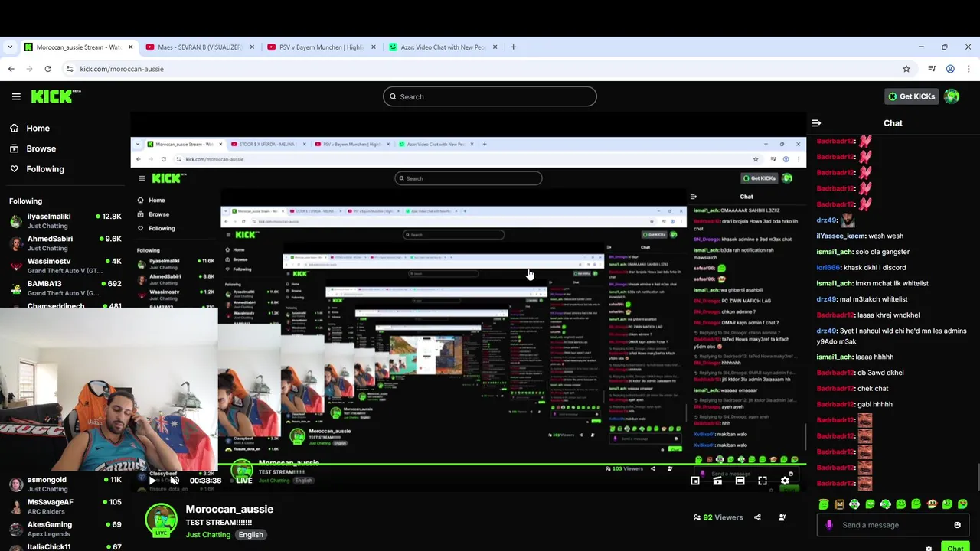Open BAMBA13's channel in Following

tap(65, 288)
